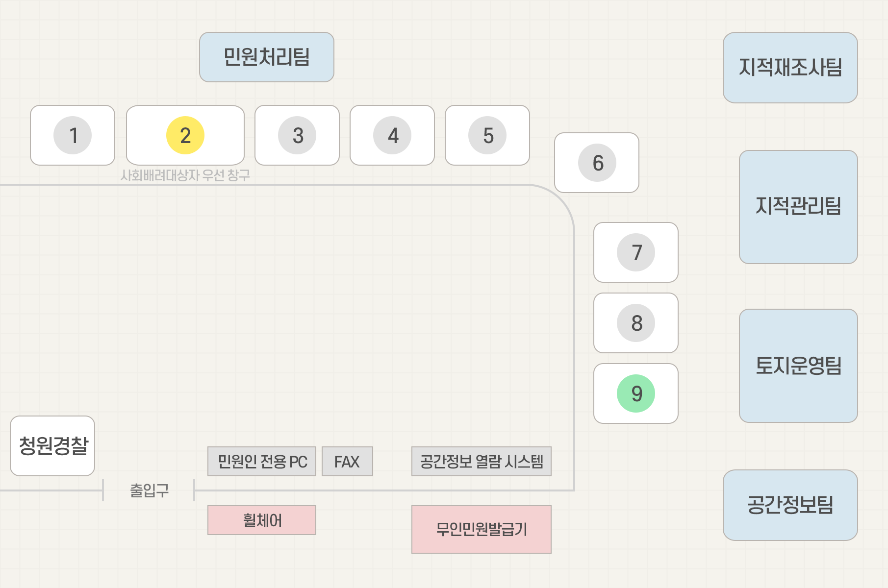The width and height of the screenshot is (888, 588).
Task: Click the 출입구 entrance label
Action: pyautogui.click(x=149, y=490)
